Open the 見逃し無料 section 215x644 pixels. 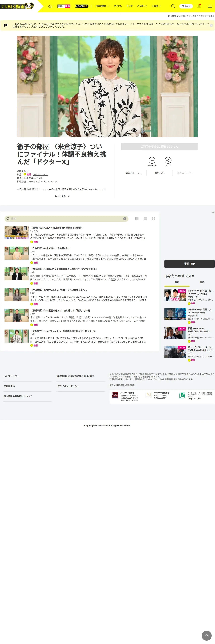coord(64,6)
